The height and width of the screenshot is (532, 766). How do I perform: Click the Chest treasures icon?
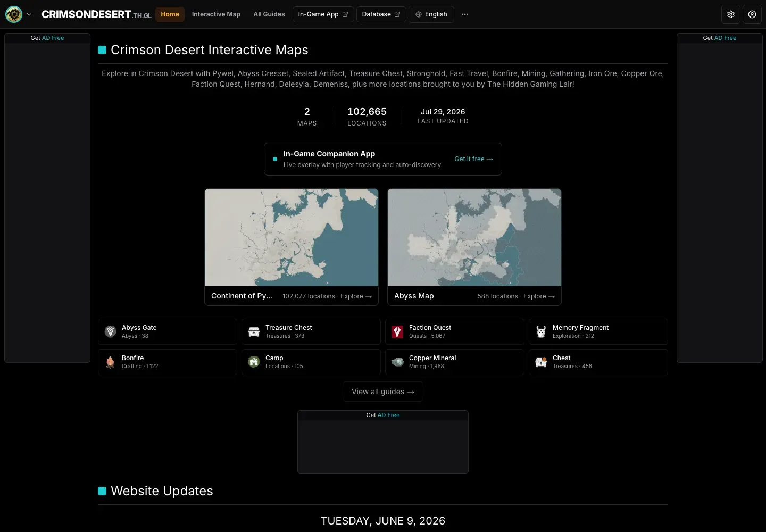541,362
